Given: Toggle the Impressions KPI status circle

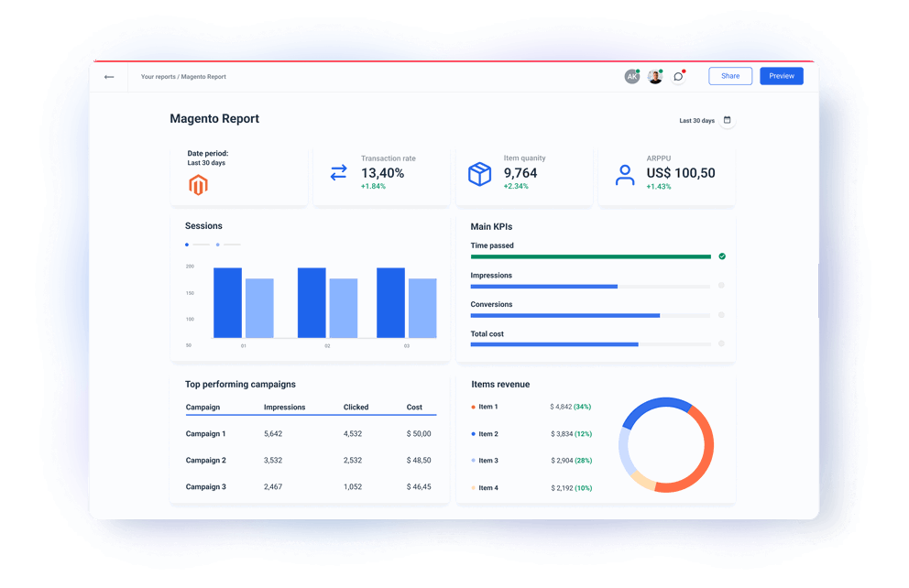Looking at the screenshot, I should click(x=721, y=286).
